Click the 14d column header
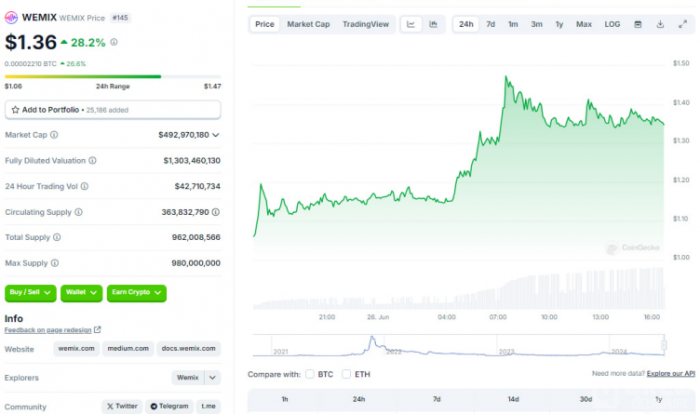The height and width of the screenshot is (414, 700). point(513,399)
